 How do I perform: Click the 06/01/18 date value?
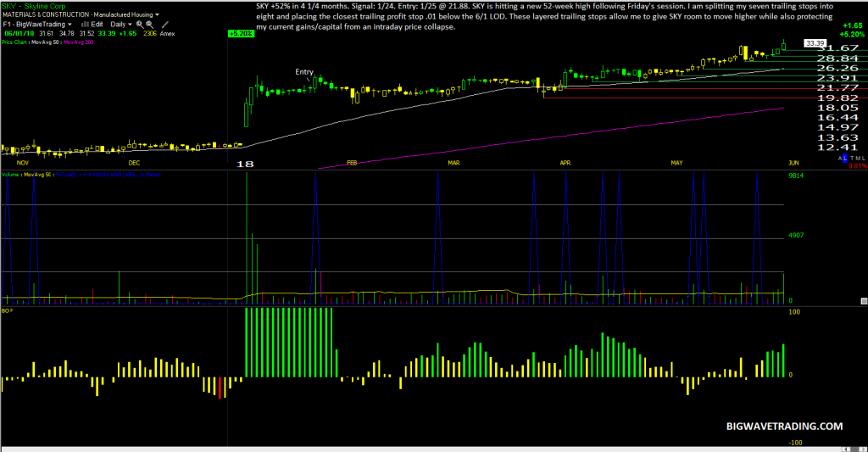(19, 34)
